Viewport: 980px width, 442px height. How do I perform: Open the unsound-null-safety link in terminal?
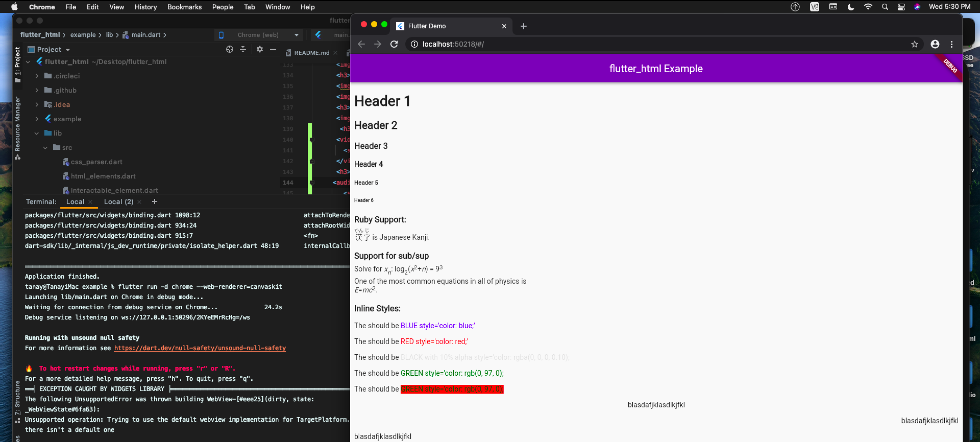pyautogui.click(x=200, y=348)
